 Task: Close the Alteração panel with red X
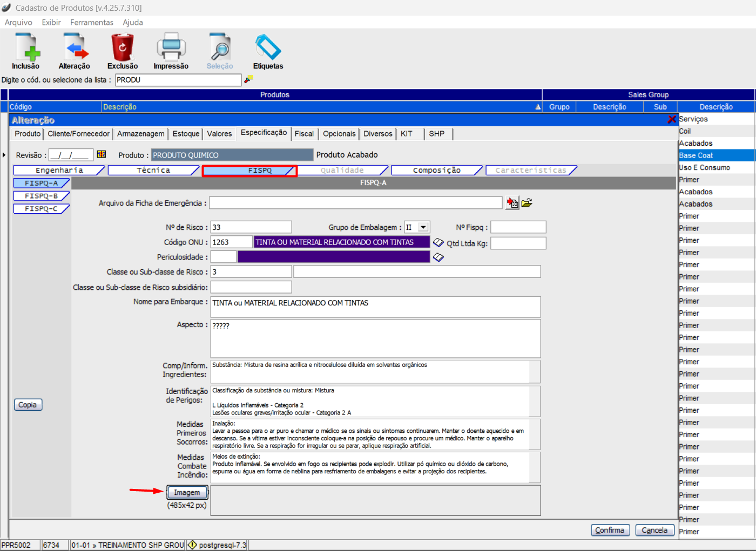672,119
